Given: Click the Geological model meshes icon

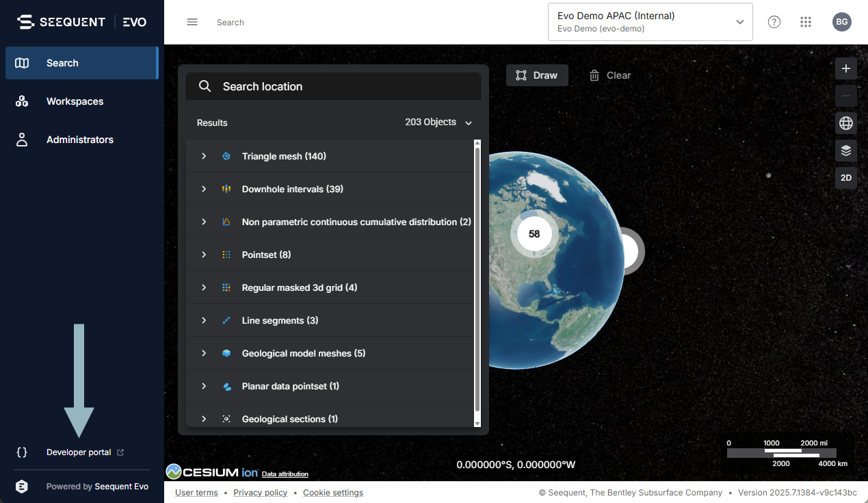Looking at the screenshot, I should click(226, 353).
